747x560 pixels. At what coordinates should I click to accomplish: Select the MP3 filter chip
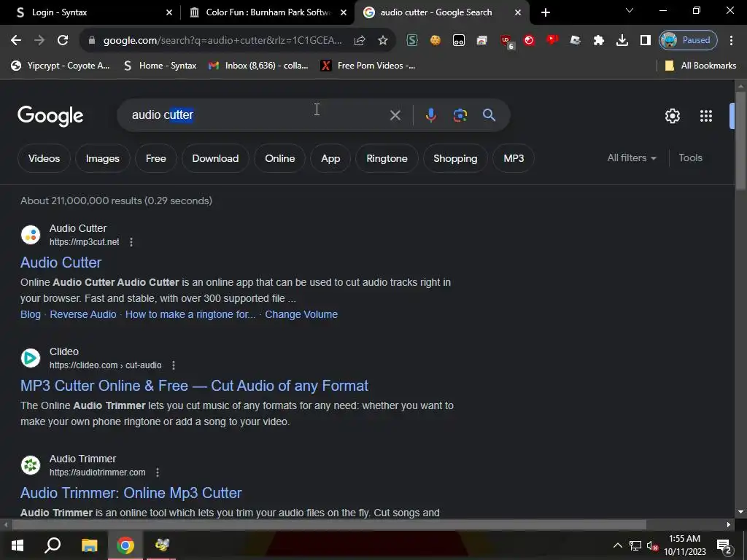(x=514, y=158)
